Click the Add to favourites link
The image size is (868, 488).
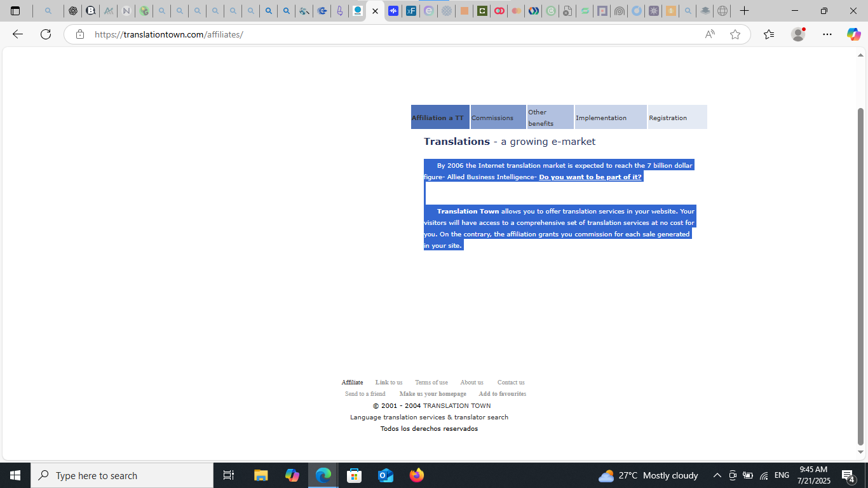503,394
